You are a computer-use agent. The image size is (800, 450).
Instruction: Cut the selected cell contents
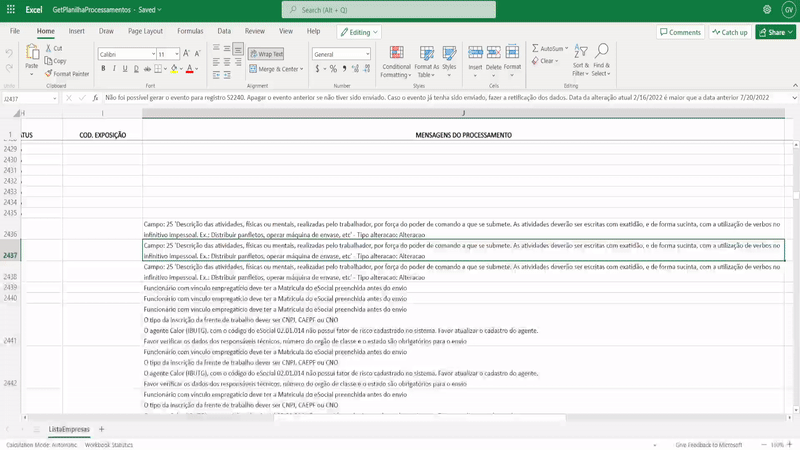point(54,48)
